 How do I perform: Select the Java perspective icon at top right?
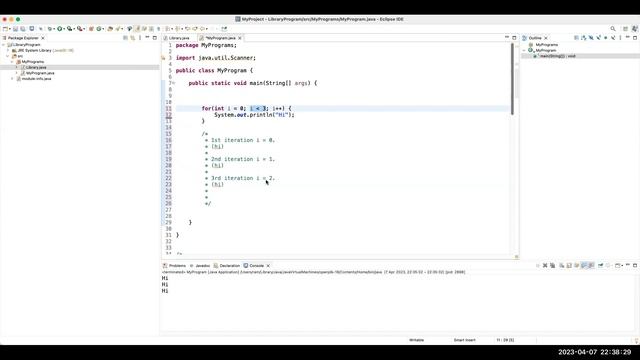pos(635,29)
